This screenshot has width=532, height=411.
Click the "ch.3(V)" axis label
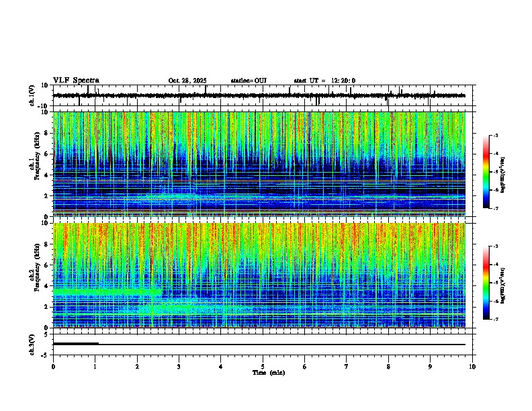click(x=32, y=345)
